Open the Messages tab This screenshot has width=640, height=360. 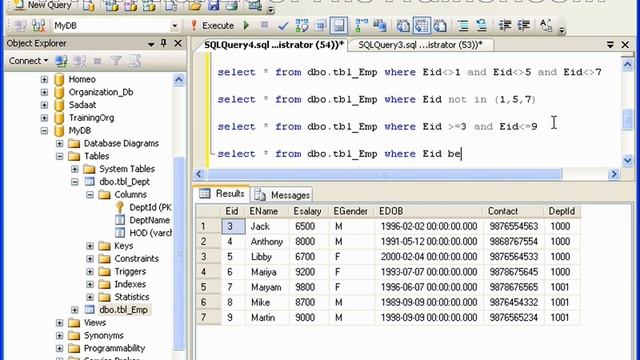(x=283, y=195)
